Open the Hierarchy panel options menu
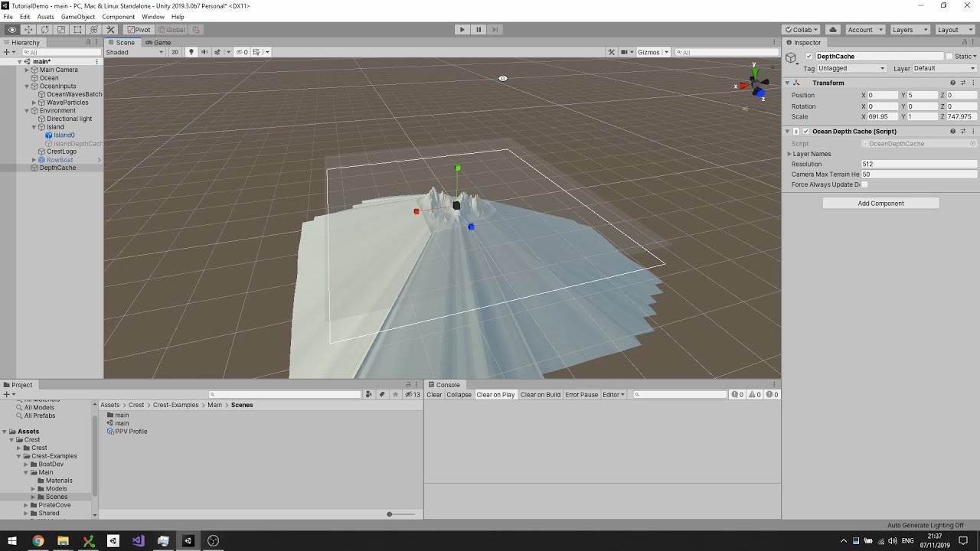Screen dimensions: 980x551 [x=97, y=42]
